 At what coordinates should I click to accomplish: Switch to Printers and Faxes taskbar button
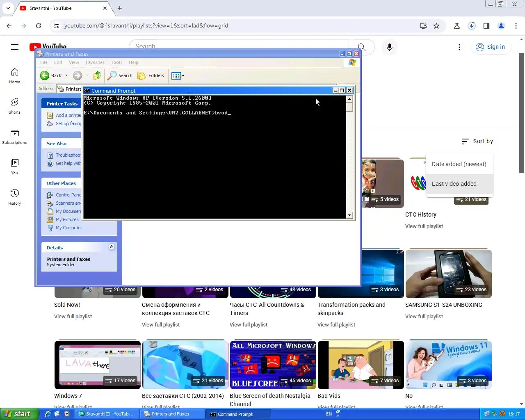173,414
